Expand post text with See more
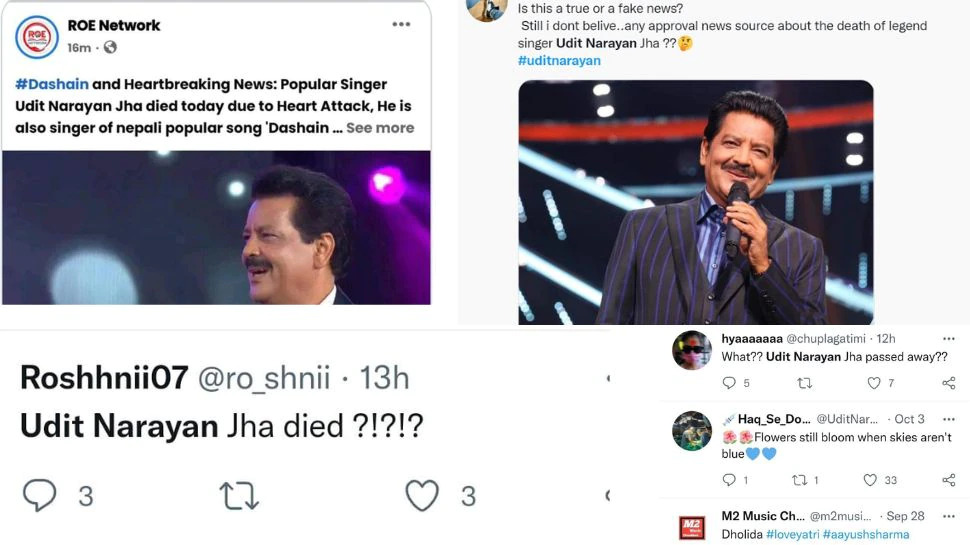This screenshot has height=545, width=970. pyautogui.click(x=380, y=128)
